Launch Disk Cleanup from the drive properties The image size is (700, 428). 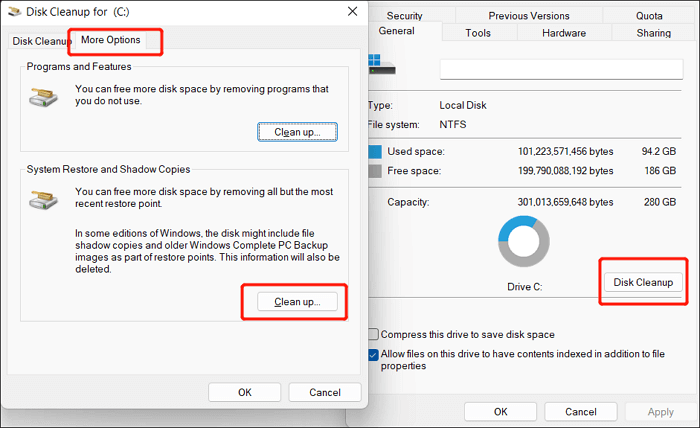coord(645,281)
